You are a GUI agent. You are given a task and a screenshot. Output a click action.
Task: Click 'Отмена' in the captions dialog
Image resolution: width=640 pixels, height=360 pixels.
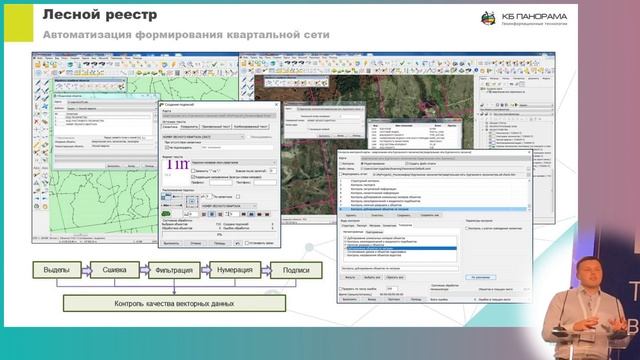point(195,243)
